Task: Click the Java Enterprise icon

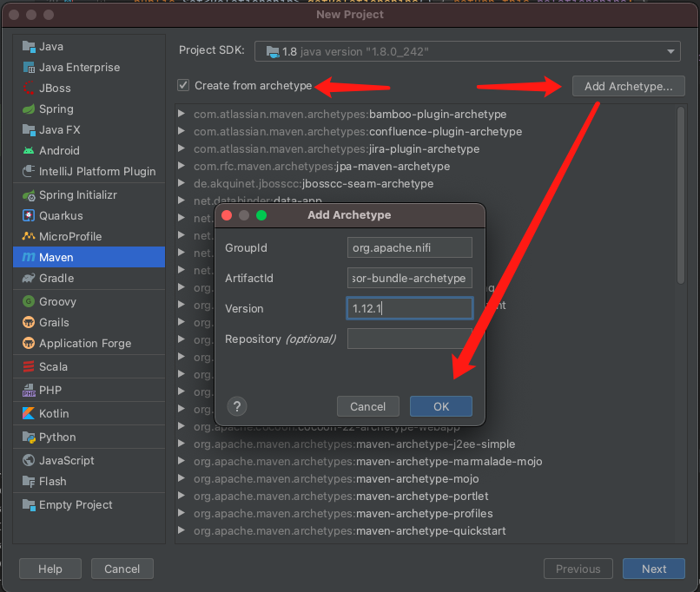Action: [29, 68]
